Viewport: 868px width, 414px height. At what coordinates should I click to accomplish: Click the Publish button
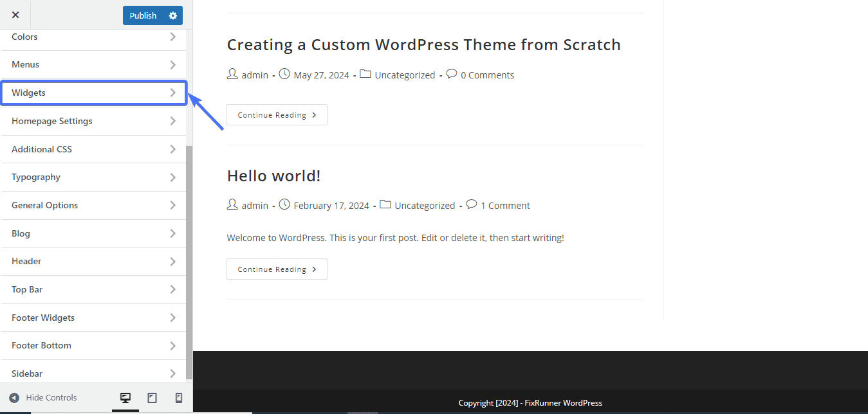tap(143, 15)
